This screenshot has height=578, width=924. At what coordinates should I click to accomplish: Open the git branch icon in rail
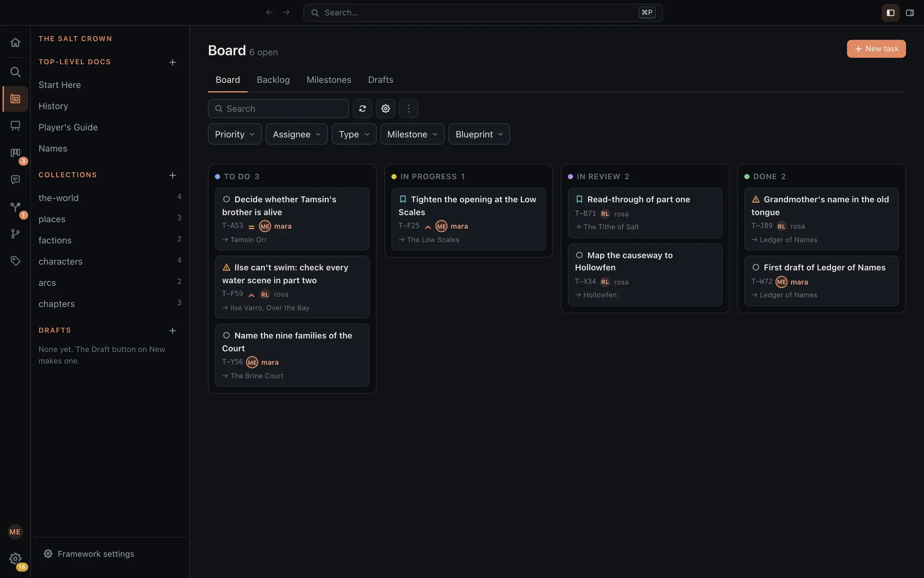point(15,234)
